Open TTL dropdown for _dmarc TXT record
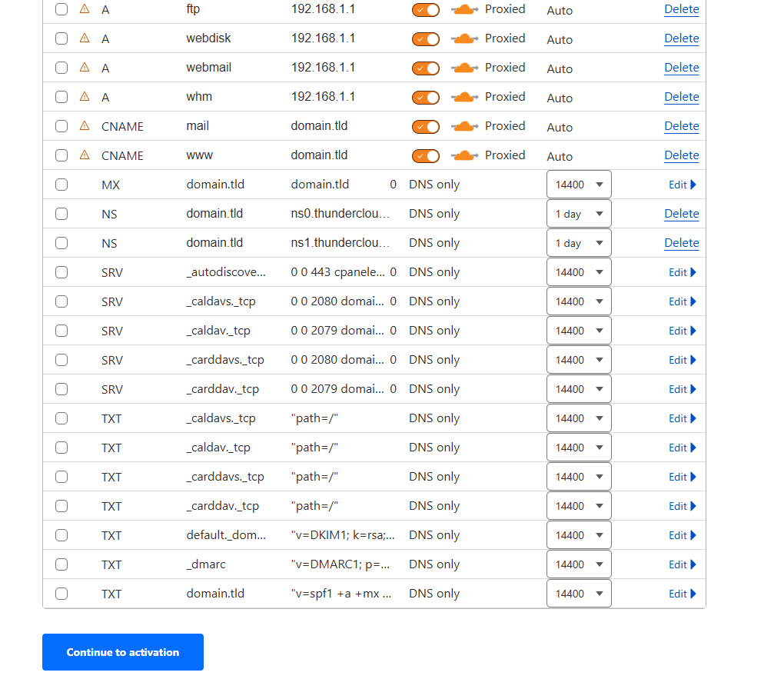 579,564
